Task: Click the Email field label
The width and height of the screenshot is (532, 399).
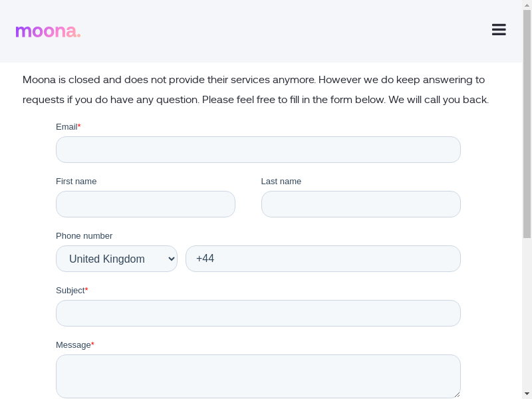Action: pos(66,126)
